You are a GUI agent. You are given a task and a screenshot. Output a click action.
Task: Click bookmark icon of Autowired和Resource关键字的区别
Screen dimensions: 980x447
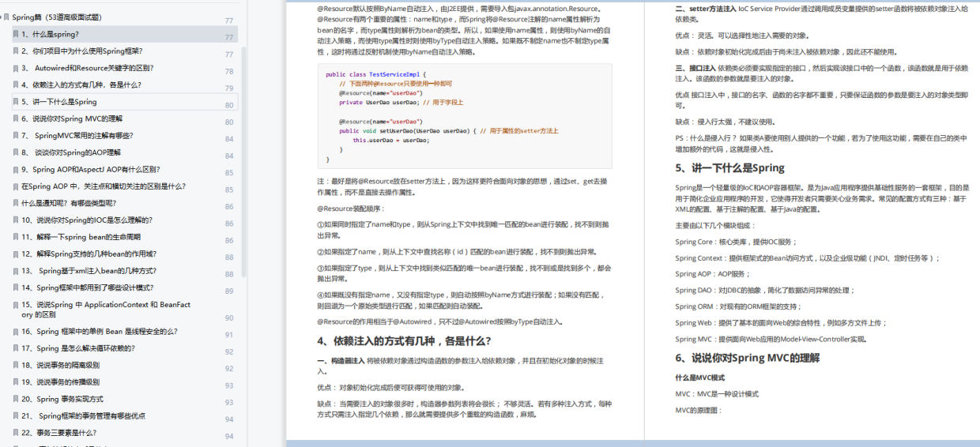pos(16,68)
